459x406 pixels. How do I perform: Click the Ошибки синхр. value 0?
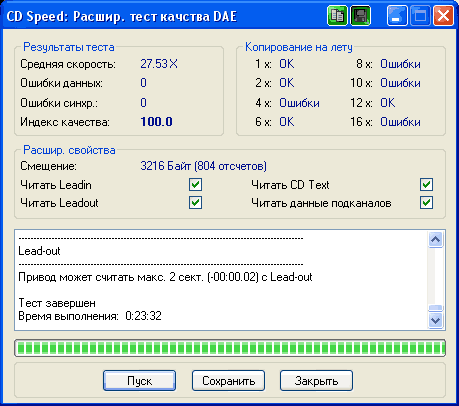(143, 103)
